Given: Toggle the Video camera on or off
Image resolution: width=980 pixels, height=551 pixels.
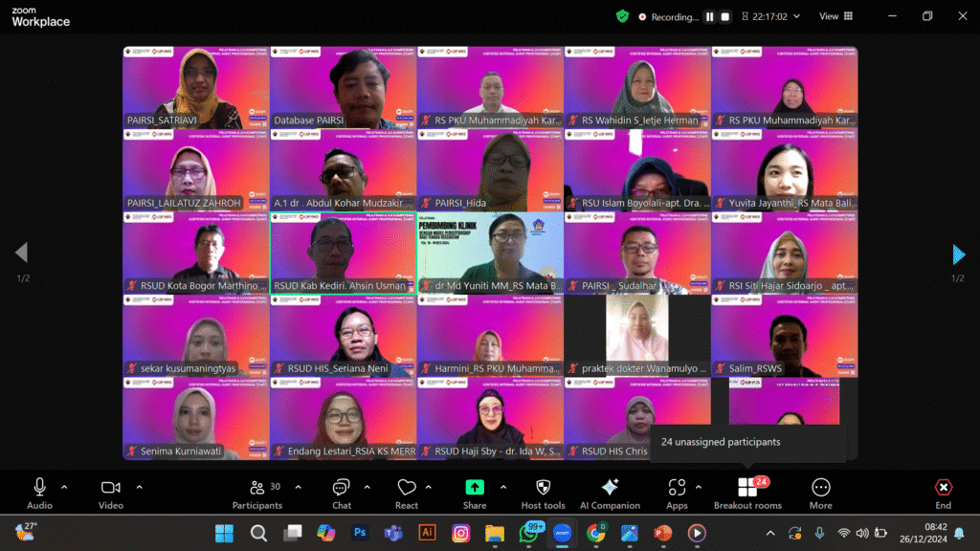Looking at the screenshot, I should click(x=111, y=489).
